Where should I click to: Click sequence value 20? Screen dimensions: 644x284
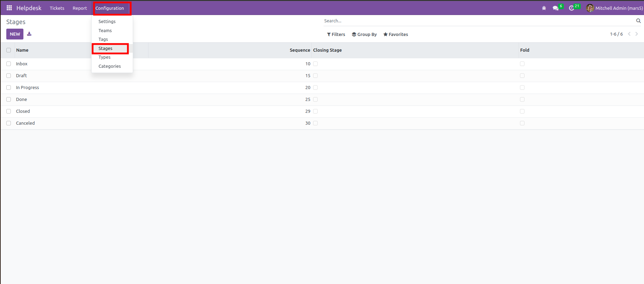pos(308,88)
